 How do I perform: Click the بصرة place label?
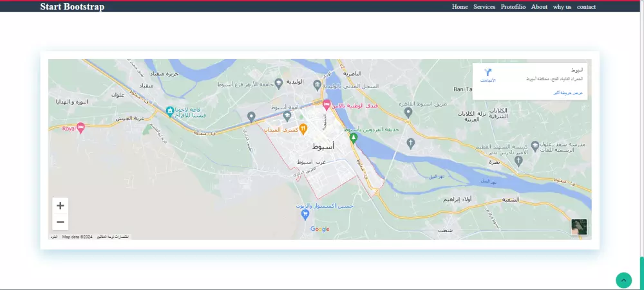(x=494, y=163)
